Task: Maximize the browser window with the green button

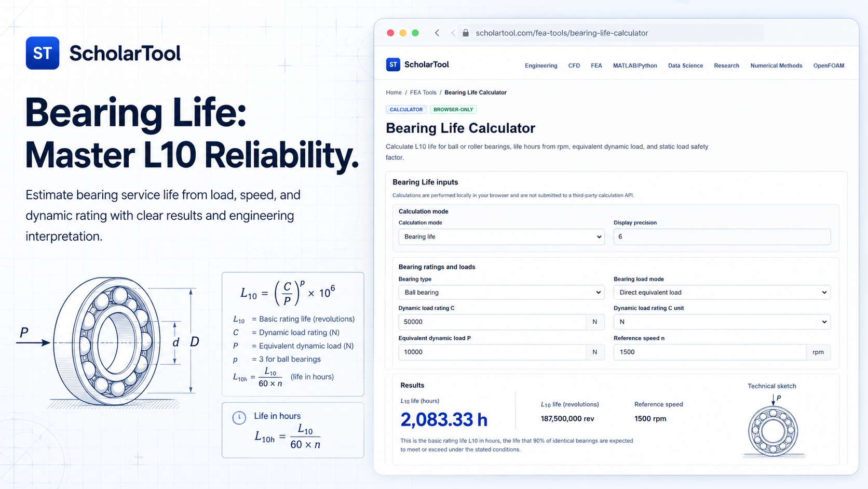Action: coord(415,33)
